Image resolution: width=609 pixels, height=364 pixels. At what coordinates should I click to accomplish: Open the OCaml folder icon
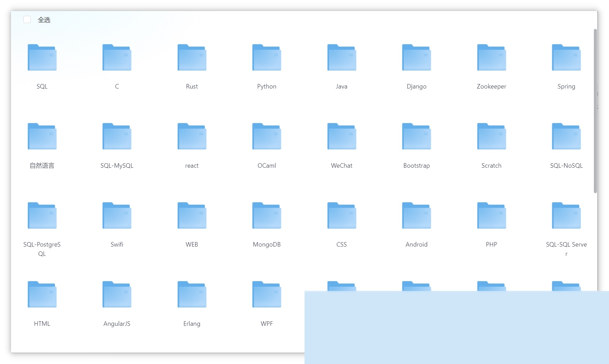point(267,136)
